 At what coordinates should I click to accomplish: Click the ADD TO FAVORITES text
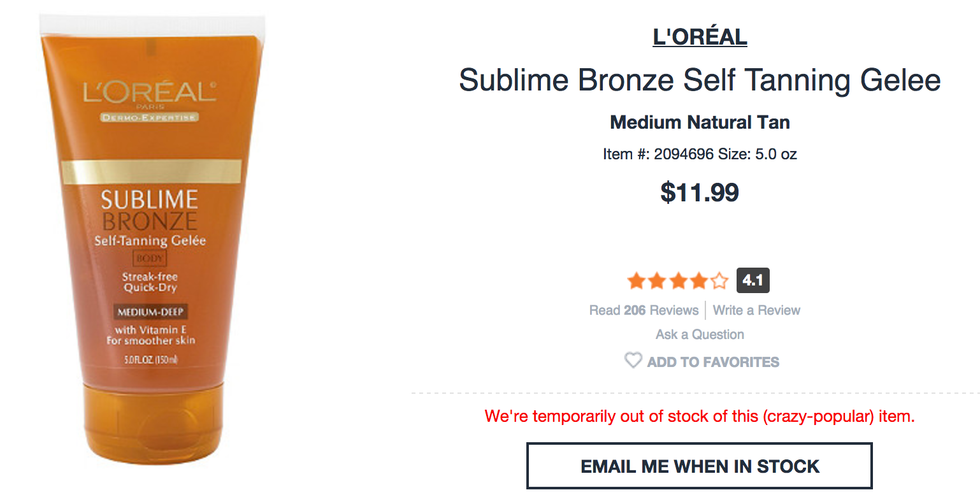[x=713, y=362]
